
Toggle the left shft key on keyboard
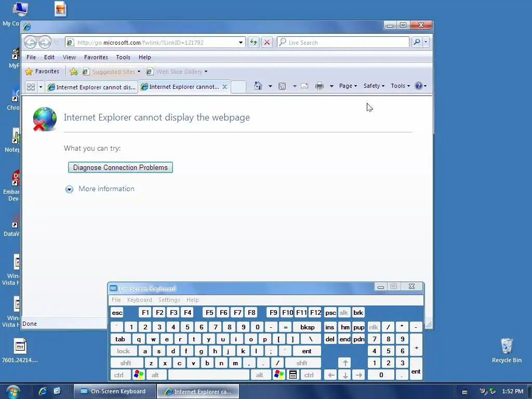(126, 363)
